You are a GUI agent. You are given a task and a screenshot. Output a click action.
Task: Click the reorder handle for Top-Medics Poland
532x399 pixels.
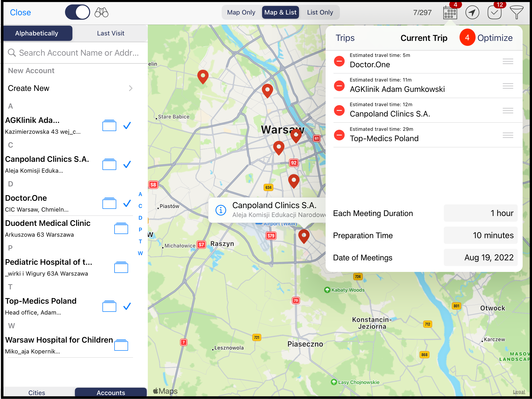pos(508,135)
